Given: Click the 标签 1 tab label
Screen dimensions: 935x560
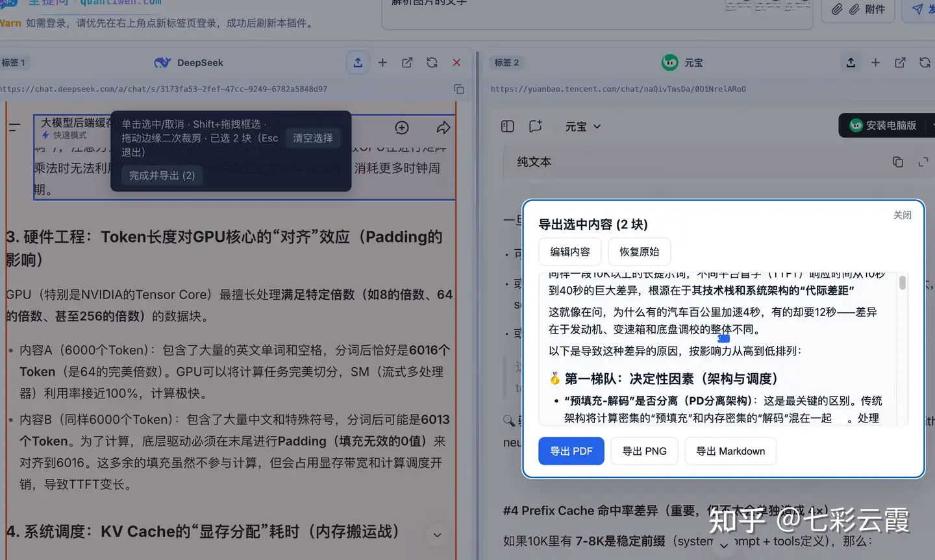Looking at the screenshot, I should (13, 62).
